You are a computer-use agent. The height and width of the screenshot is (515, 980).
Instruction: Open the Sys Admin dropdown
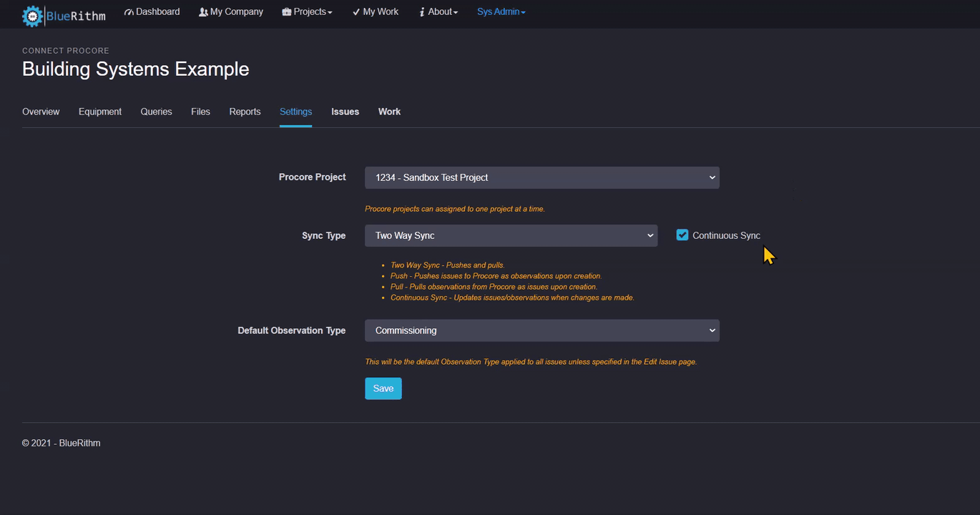501,11
